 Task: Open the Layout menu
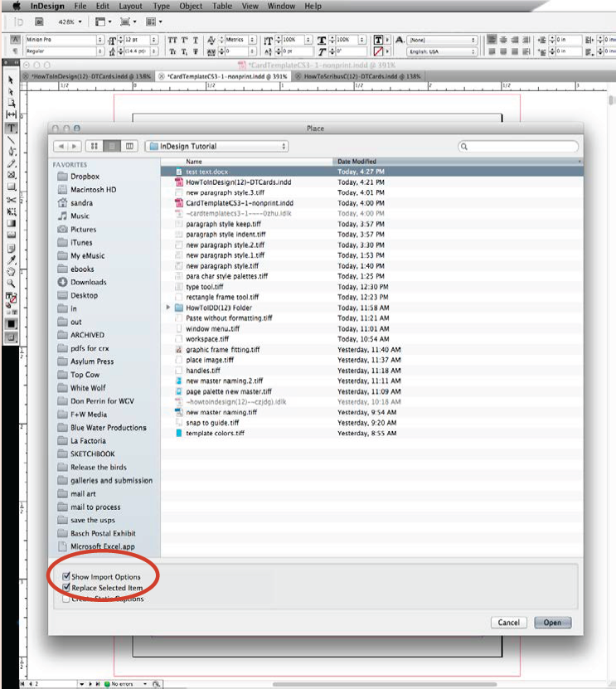[130, 6]
